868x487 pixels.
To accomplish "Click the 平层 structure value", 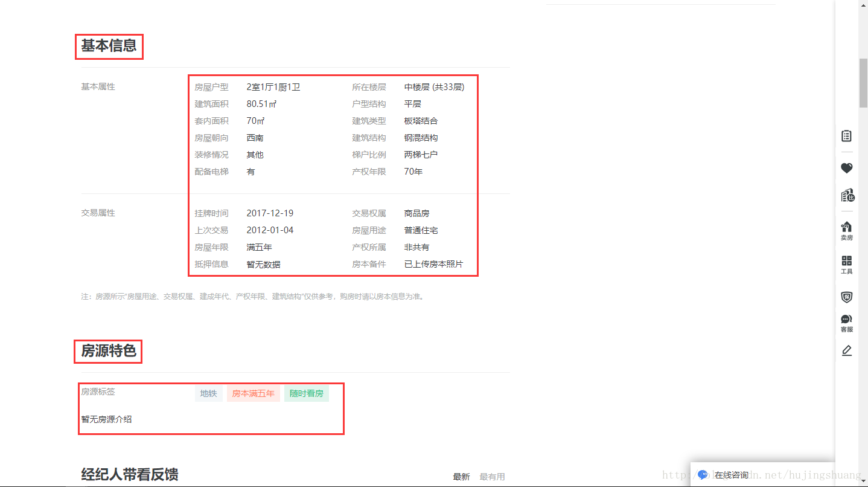I will pyautogui.click(x=413, y=104).
